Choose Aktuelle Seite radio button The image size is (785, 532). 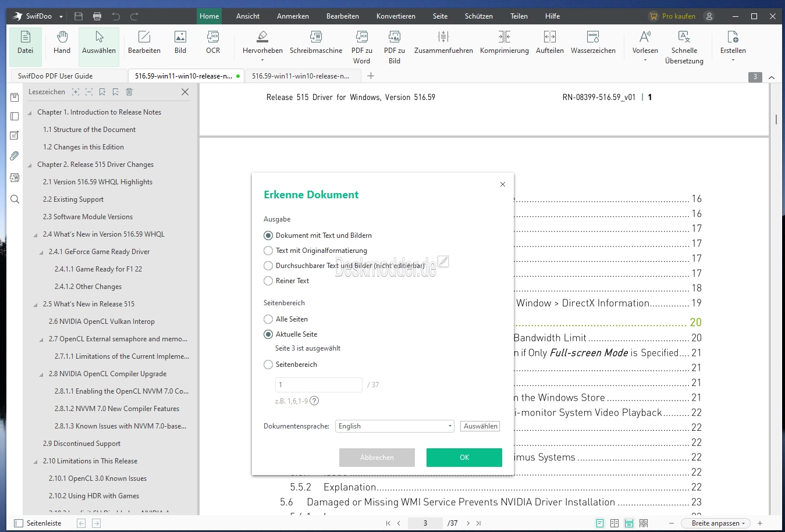tap(268, 334)
